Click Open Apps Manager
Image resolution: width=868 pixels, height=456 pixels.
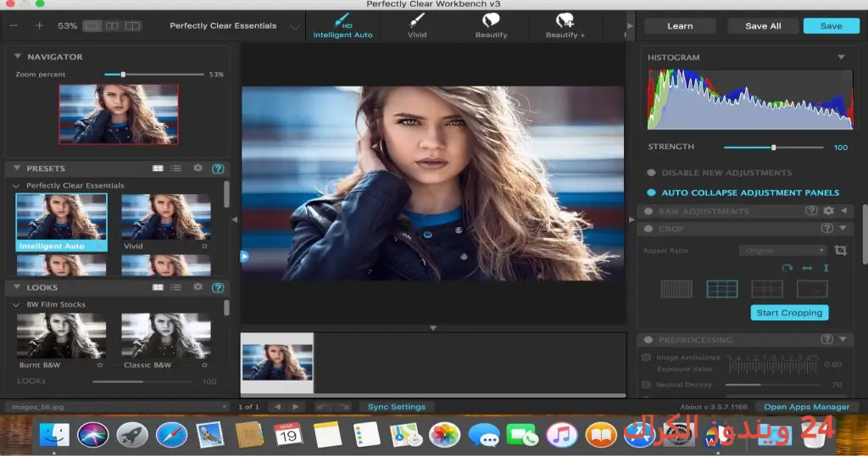807,407
